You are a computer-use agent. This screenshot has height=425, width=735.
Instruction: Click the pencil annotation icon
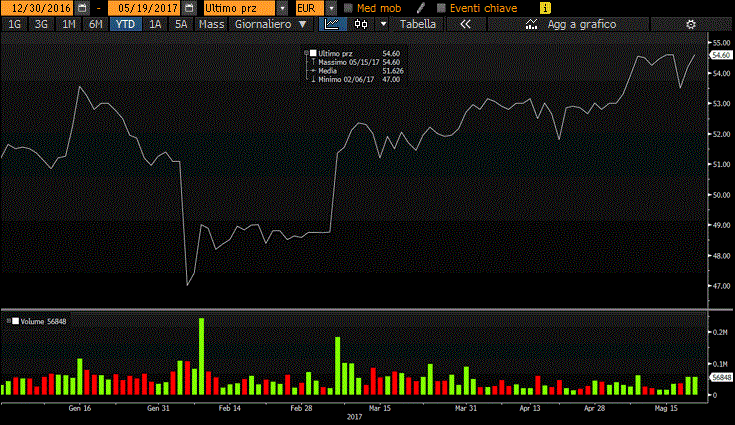[x=421, y=7]
